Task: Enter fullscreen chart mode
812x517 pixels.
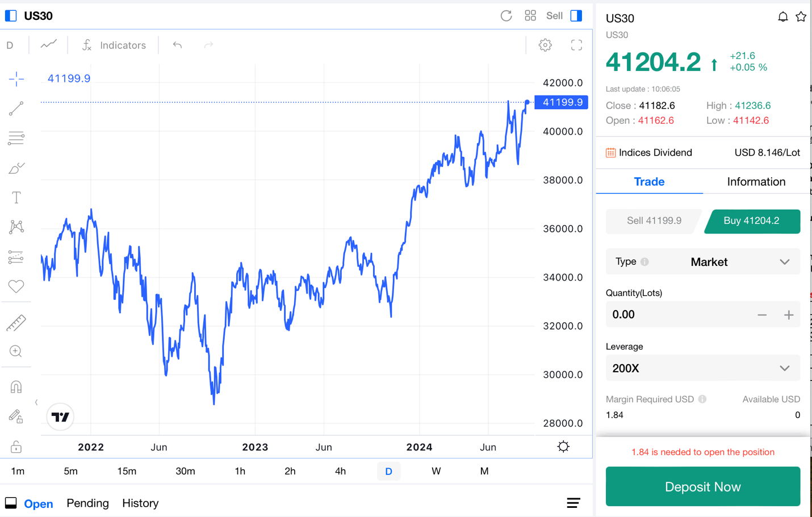Action: (x=576, y=45)
